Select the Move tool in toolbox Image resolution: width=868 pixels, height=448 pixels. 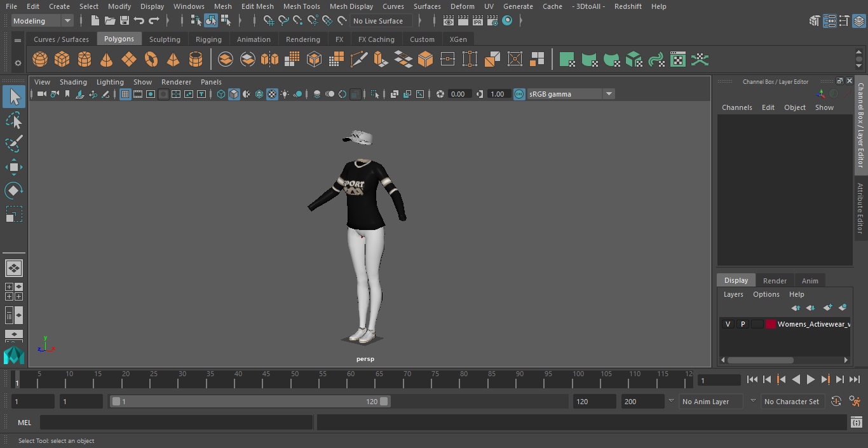14,167
